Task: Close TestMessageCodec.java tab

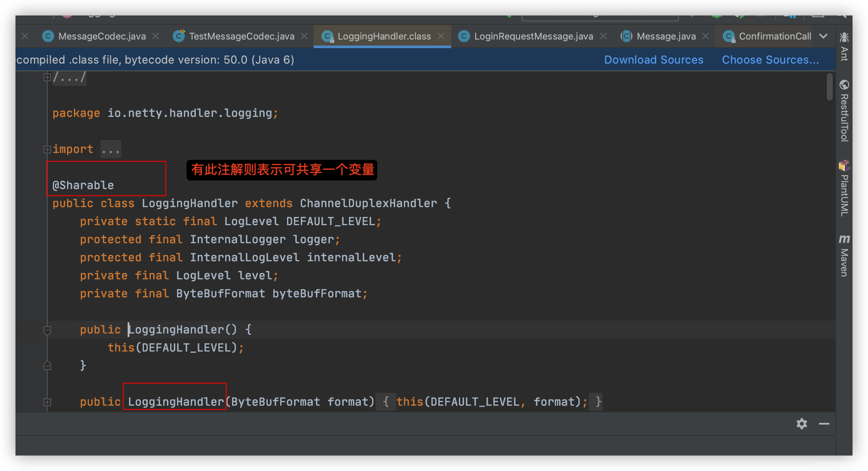Action: click(304, 37)
